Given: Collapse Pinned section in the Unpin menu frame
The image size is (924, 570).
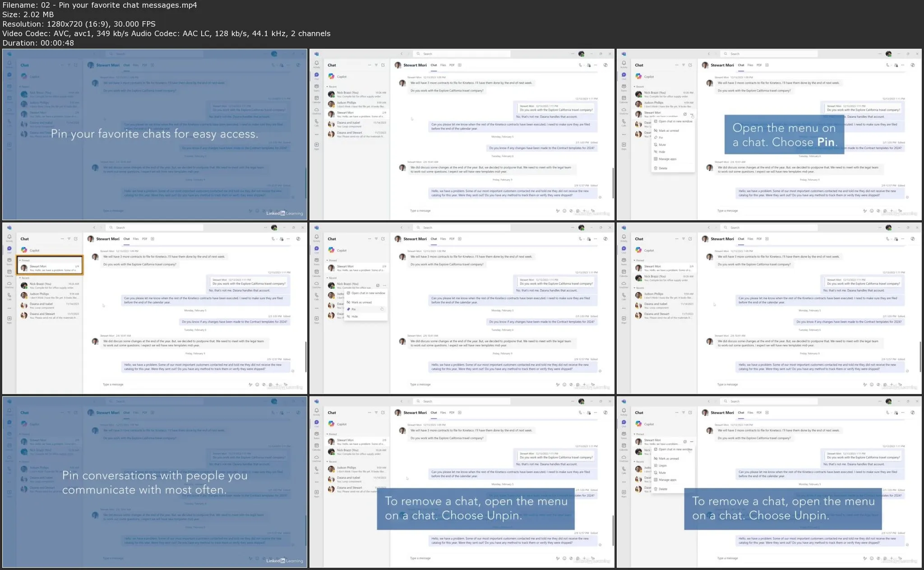Looking at the screenshot, I should coord(635,434).
